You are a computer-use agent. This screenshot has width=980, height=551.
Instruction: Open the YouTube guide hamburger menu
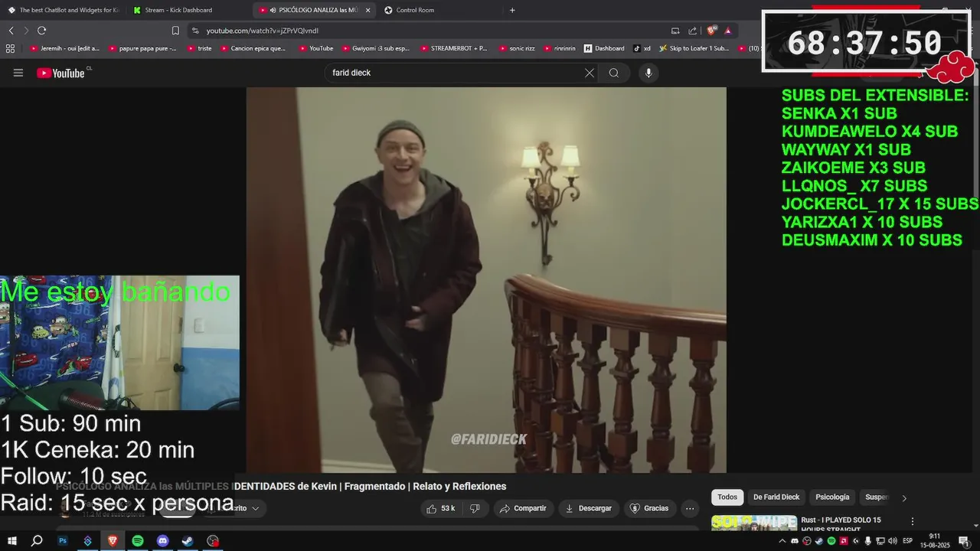point(18,73)
